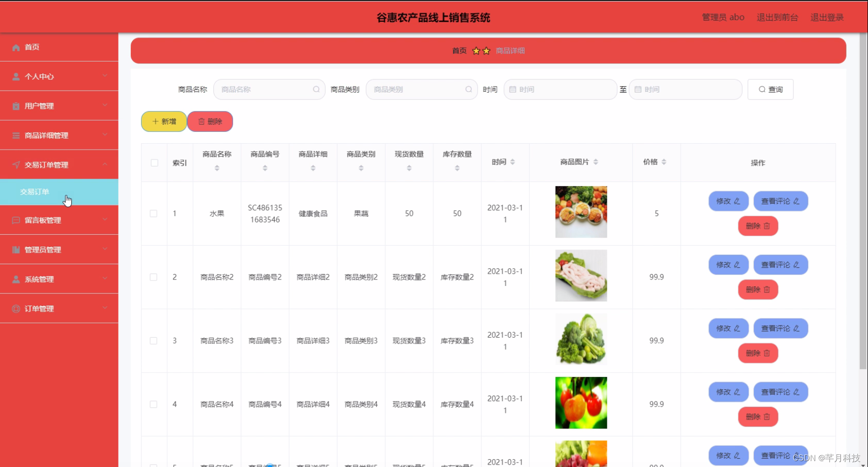The width and height of the screenshot is (868, 467).
Task: Click the 系统管理 system settings icon
Action: (15, 279)
